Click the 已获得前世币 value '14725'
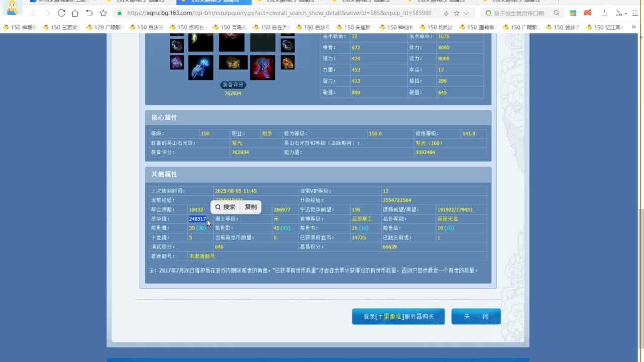 click(359, 238)
